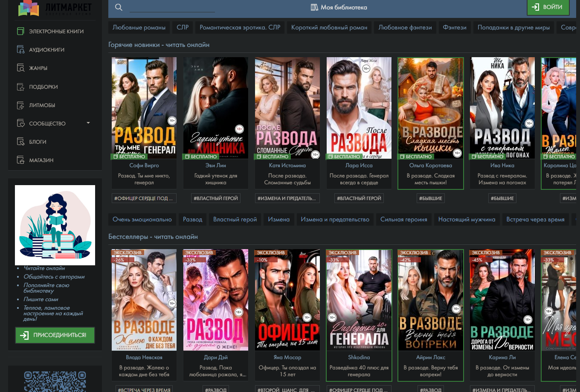Go to Жанры page
Image resolution: width=580 pixels, height=392 pixels.
coord(38,68)
